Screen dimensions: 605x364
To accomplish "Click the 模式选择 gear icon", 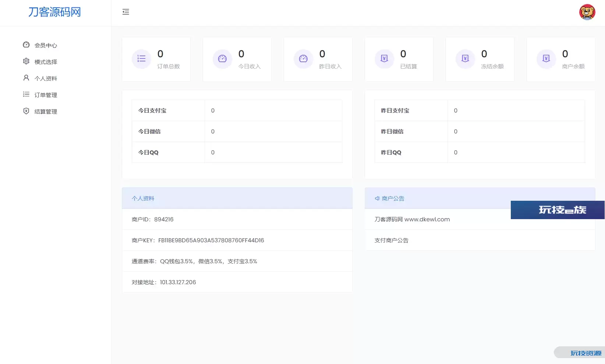I will [26, 61].
